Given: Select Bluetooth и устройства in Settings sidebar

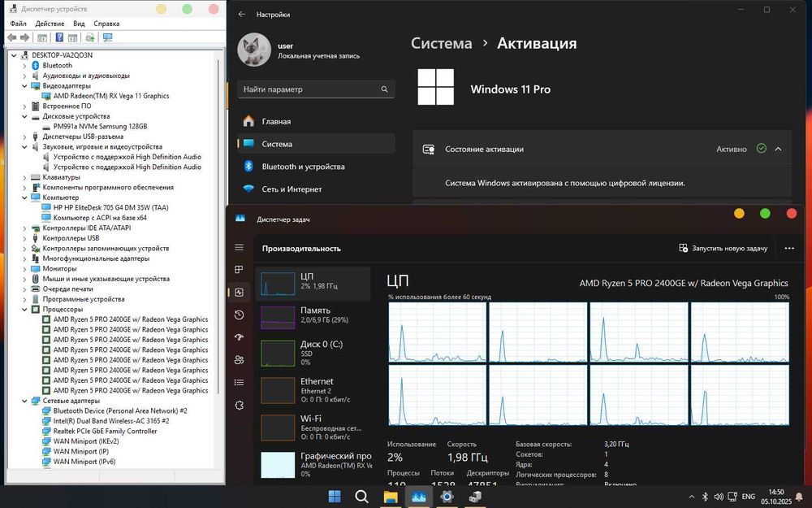Looking at the screenshot, I should pyautogui.click(x=316, y=167).
